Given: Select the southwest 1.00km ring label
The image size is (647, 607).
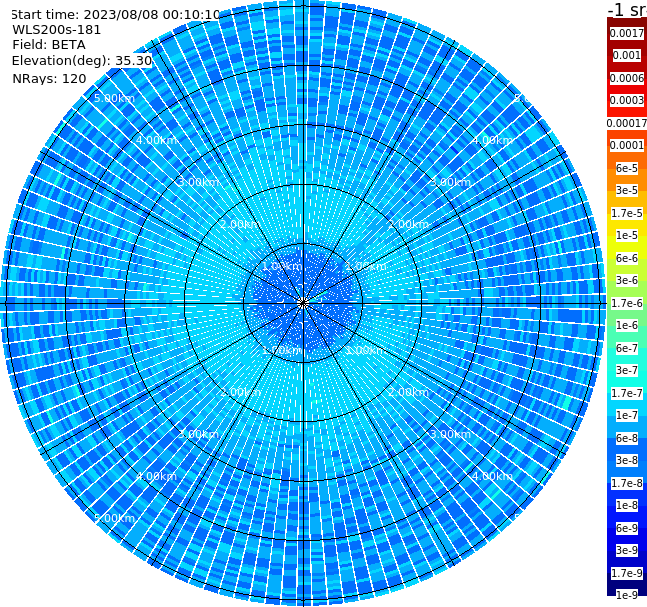Looking at the screenshot, I should 282,350.
